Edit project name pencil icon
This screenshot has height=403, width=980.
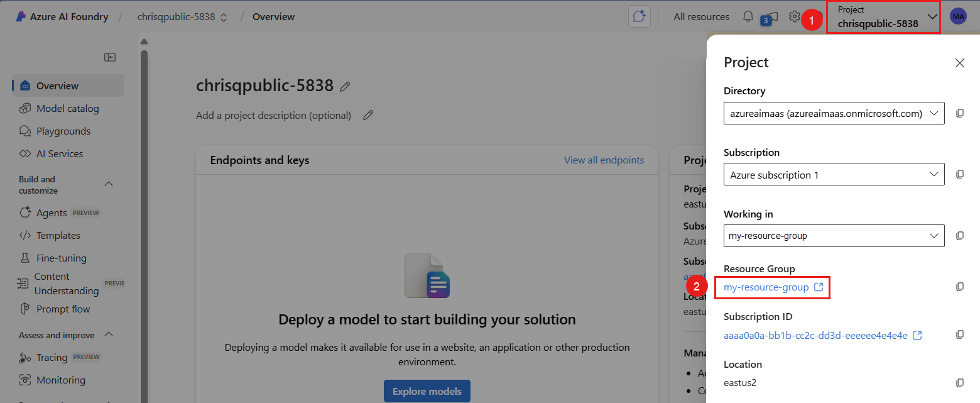(x=345, y=87)
